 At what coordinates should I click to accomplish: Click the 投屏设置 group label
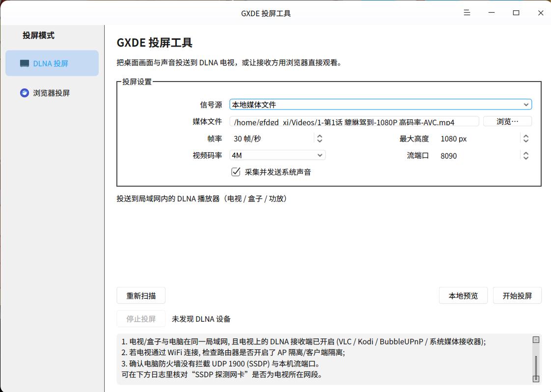pos(137,82)
